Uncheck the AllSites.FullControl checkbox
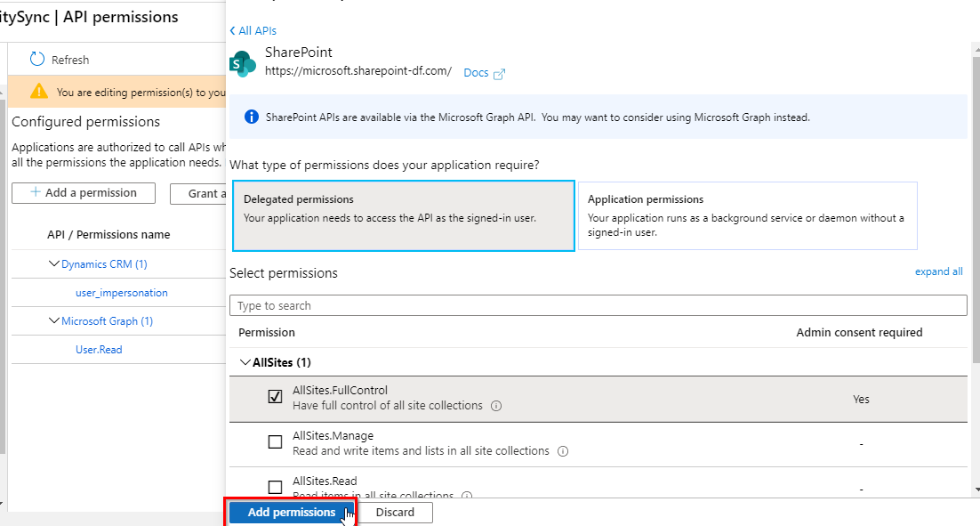This screenshot has width=980, height=526. 275,397
